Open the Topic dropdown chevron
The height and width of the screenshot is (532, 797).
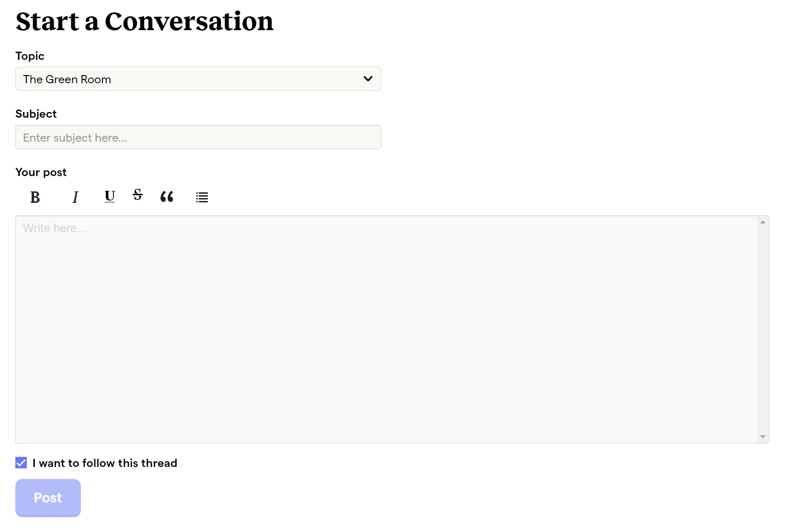click(368, 79)
